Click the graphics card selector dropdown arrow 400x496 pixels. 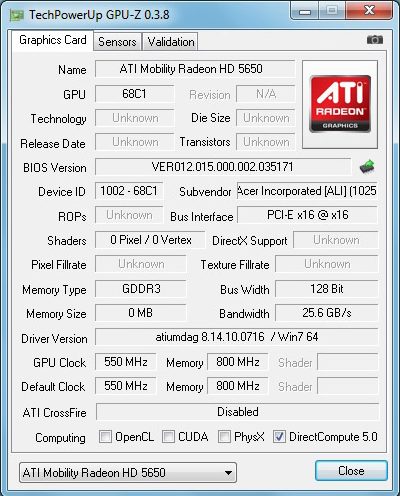pyautogui.click(x=228, y=473)
